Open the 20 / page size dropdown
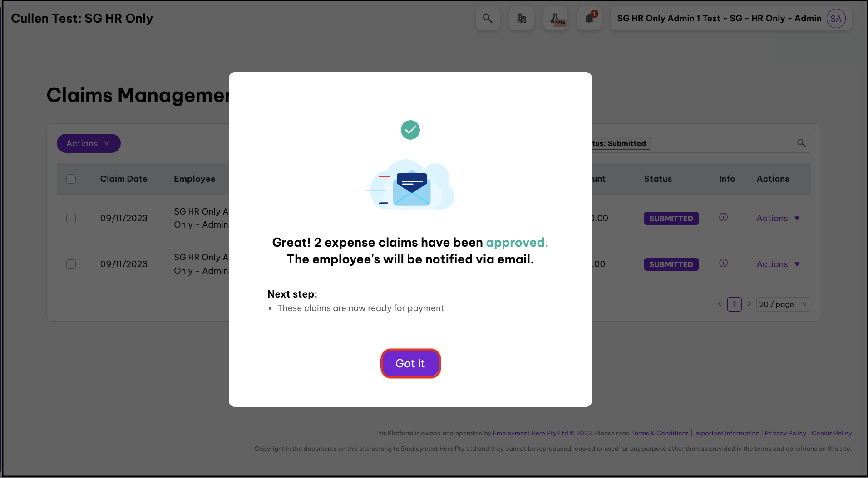The image size is (868, 478). tap(783, 304)
